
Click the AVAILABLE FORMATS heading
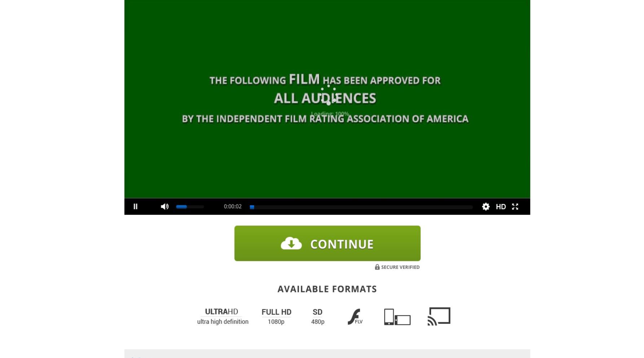point(327,289)
